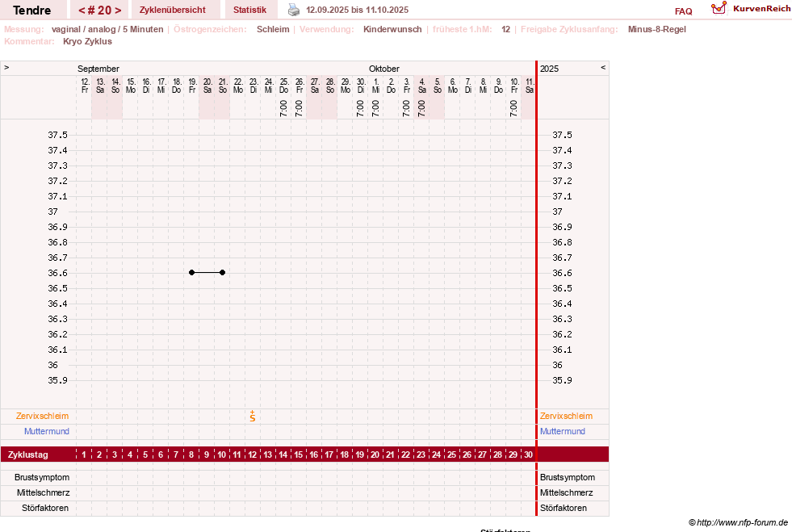Click cycle day 1 in Zyklustag row
792x532 pixels.
tap(84, 455)
